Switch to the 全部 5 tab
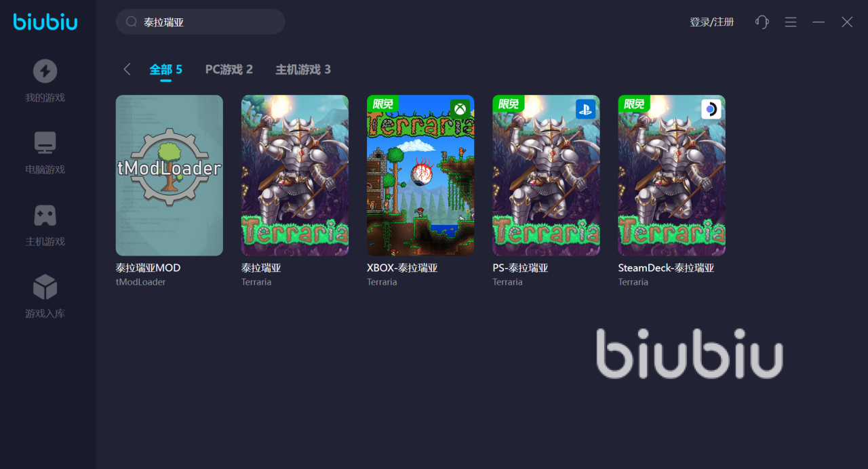The height and width of the screenshot is (469, 868). [x=166, y=69]
